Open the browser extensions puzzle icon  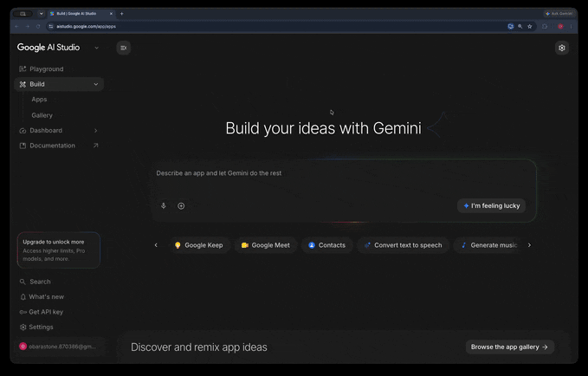545,26
